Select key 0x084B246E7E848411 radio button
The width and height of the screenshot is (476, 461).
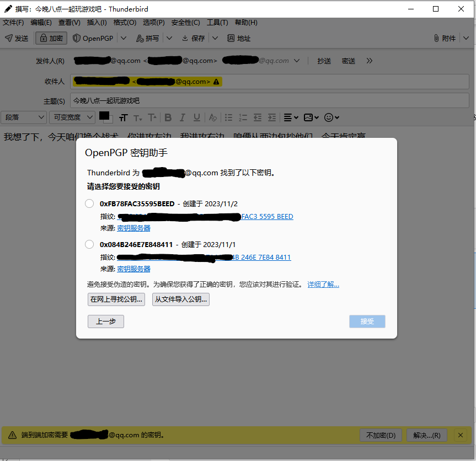click(x=89, y=244)
